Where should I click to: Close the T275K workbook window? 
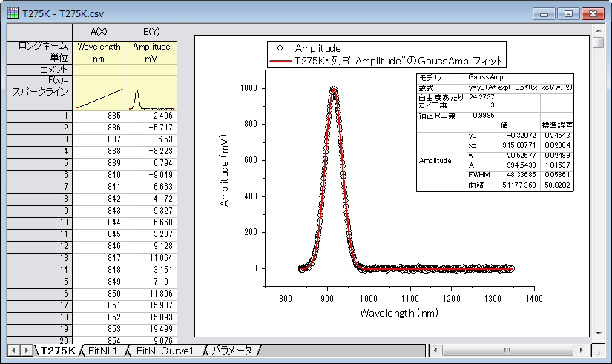593,14
